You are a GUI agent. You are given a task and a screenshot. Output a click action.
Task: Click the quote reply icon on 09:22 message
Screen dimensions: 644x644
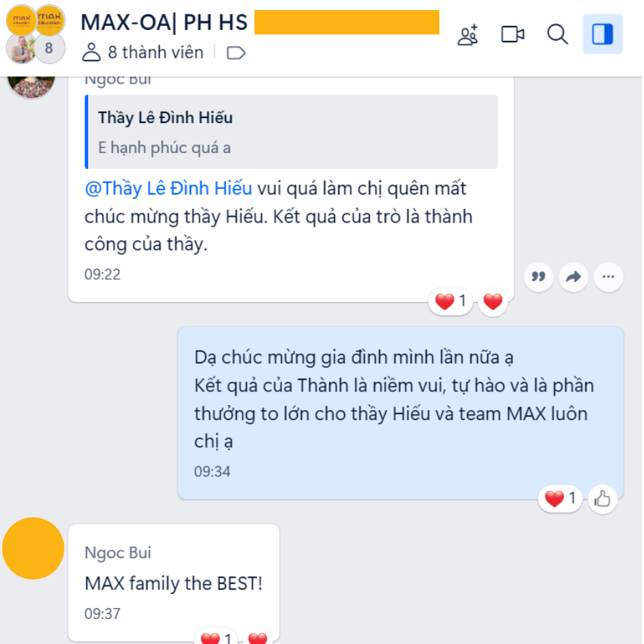pos(538,277)
